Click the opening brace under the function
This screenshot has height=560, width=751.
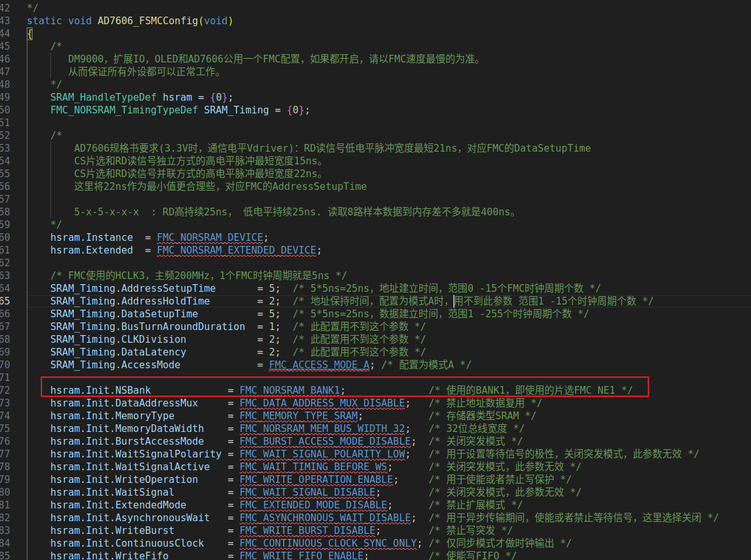pos(30,34)
